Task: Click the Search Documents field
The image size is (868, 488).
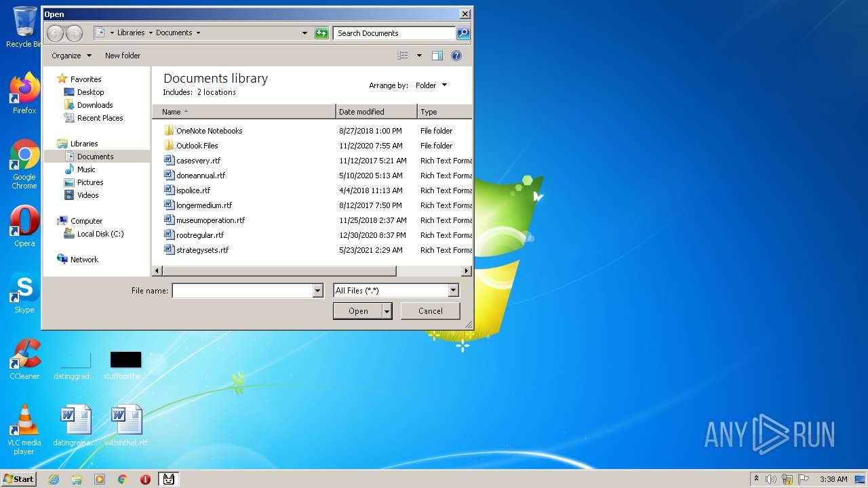Action: coord(394,33)
